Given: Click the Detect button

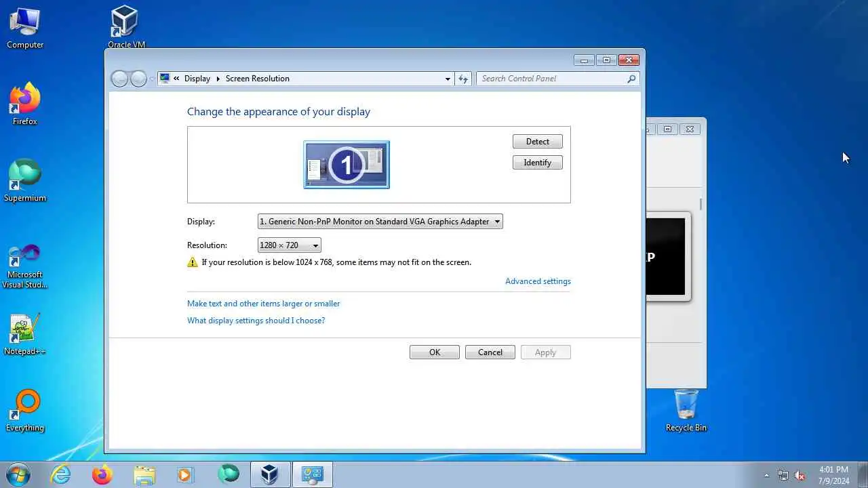Looking at the screenshot, I should [538, 142].
